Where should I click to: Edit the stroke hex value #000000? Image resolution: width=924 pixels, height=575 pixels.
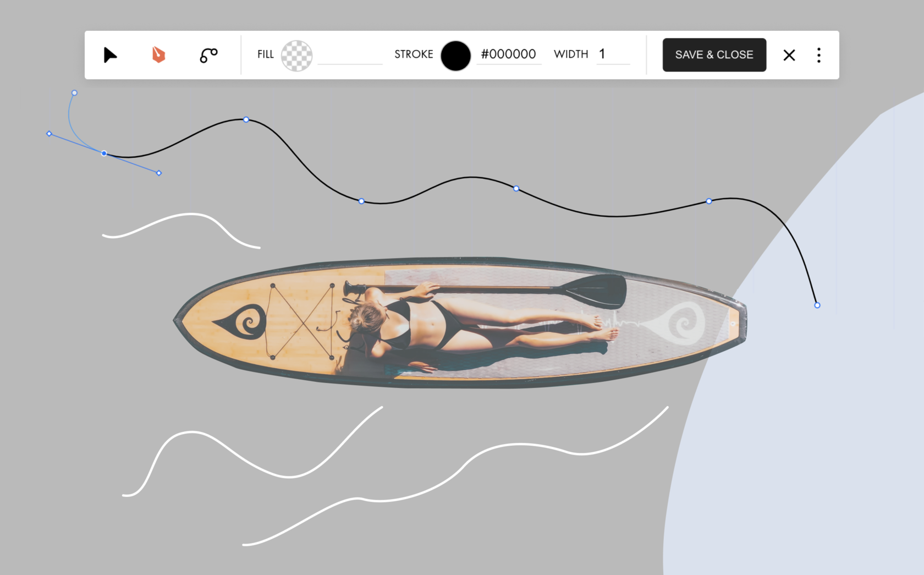point(509,54)
